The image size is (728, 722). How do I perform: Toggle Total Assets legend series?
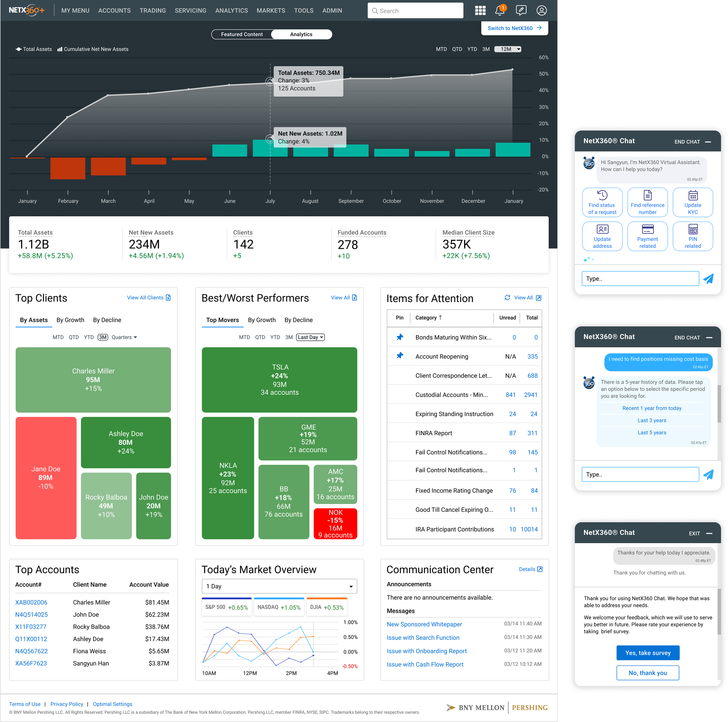coord(33,49)
